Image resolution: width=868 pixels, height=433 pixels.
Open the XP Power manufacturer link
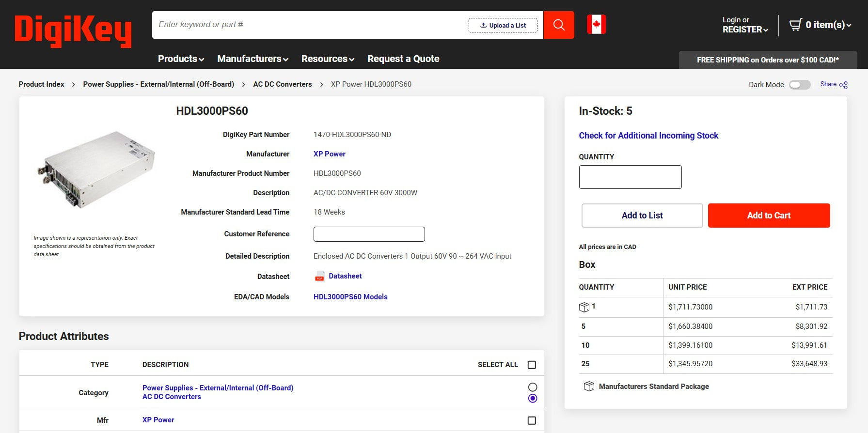330,154
